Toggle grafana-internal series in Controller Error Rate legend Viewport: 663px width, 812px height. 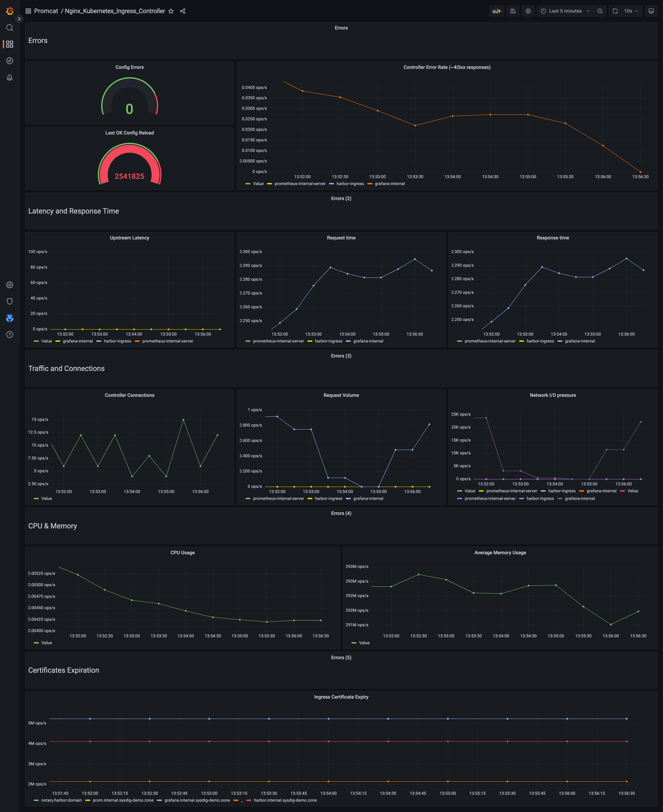pyautogui.click(x=390, y=184)
